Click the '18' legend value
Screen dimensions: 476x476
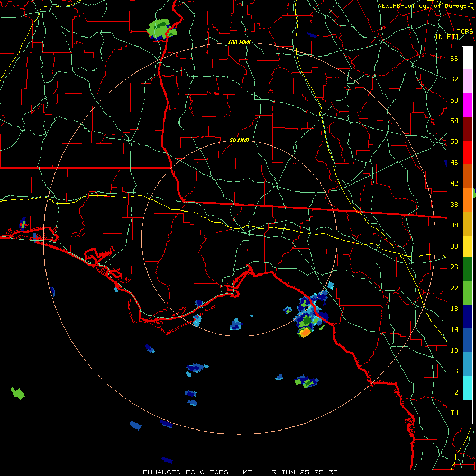click(454, 309)
